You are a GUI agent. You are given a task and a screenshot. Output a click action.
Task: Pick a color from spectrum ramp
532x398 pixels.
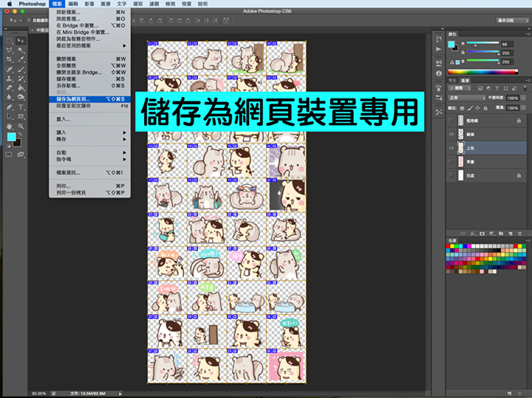coord(482,72)
